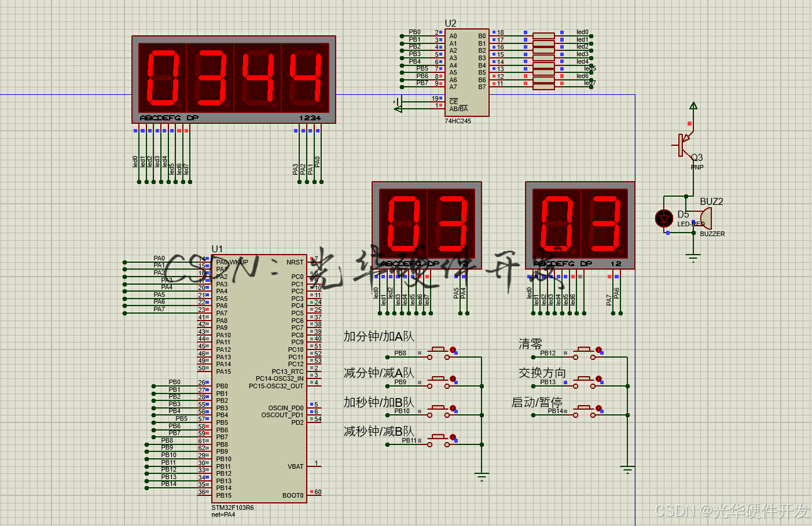
Task: Click the 减分钟/减A队 label
Action: coord(379,373)
